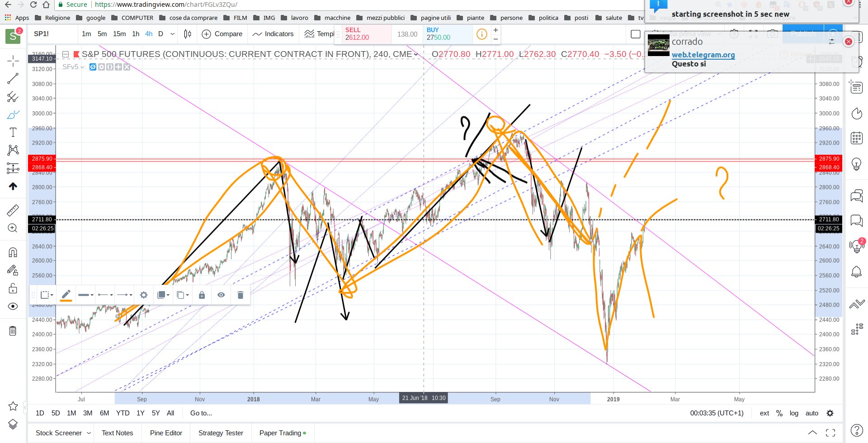
Task: Open line thickness dropdown in floating toolbar
Action: point(85,295)
